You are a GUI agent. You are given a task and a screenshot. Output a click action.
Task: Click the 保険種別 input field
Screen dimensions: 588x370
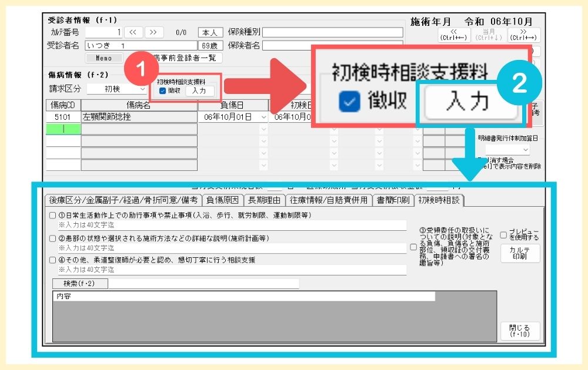point(333,32)
